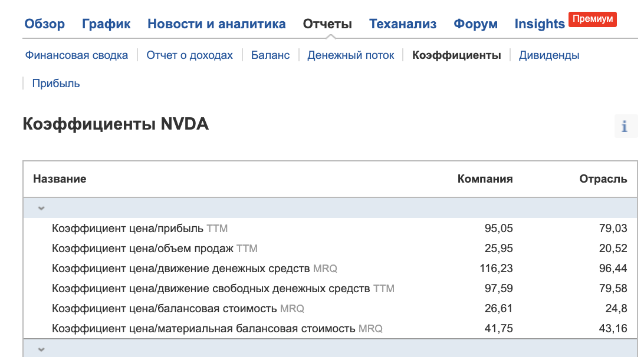Open the Insights premium tab
This screenshot has width=644, height=357.
coord(540,24)
